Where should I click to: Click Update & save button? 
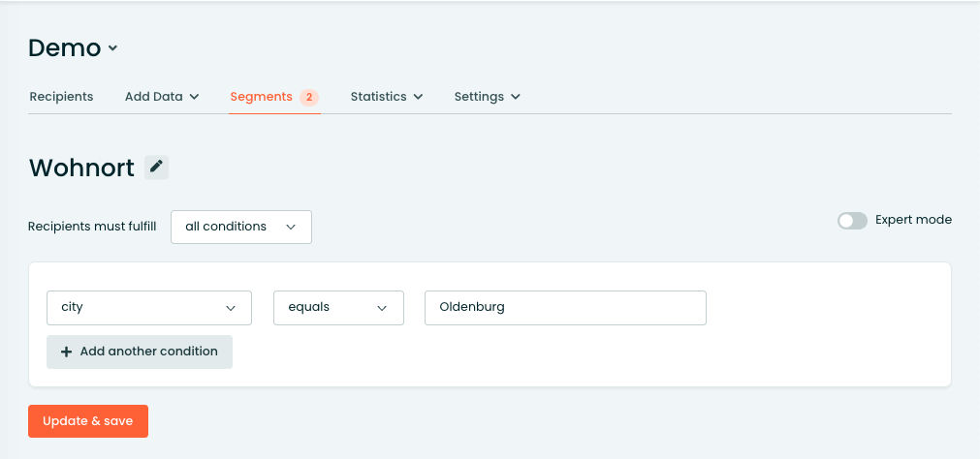[88, 421]
